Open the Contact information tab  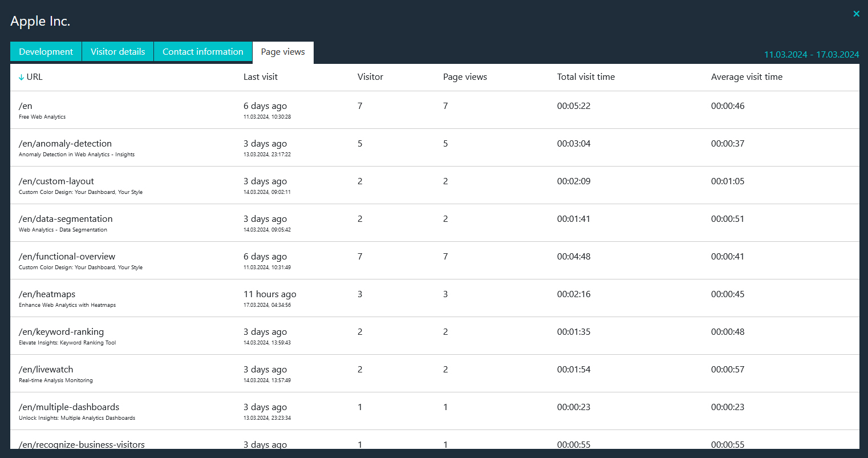pyautogui.click(x=203, y=51)
